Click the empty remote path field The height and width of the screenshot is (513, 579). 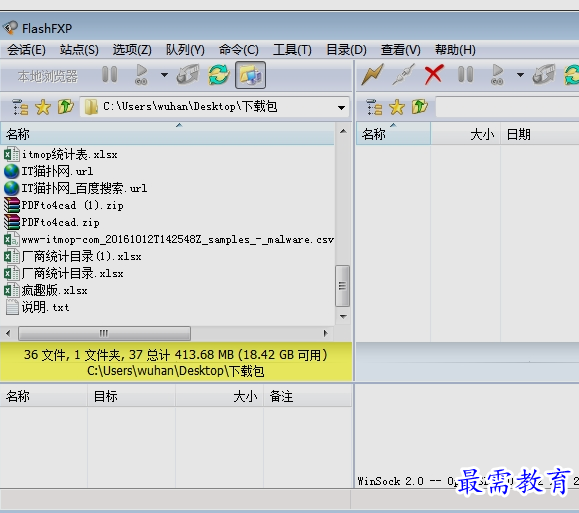point(507,107)
